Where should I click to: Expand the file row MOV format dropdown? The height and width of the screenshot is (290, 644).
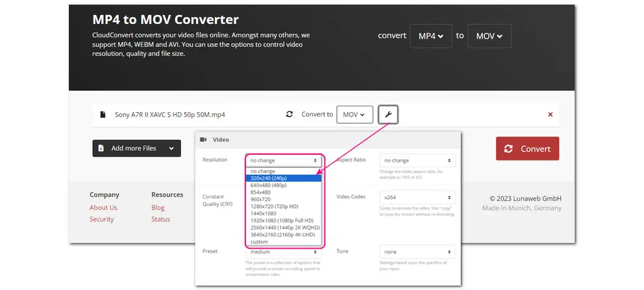[354, 115]
